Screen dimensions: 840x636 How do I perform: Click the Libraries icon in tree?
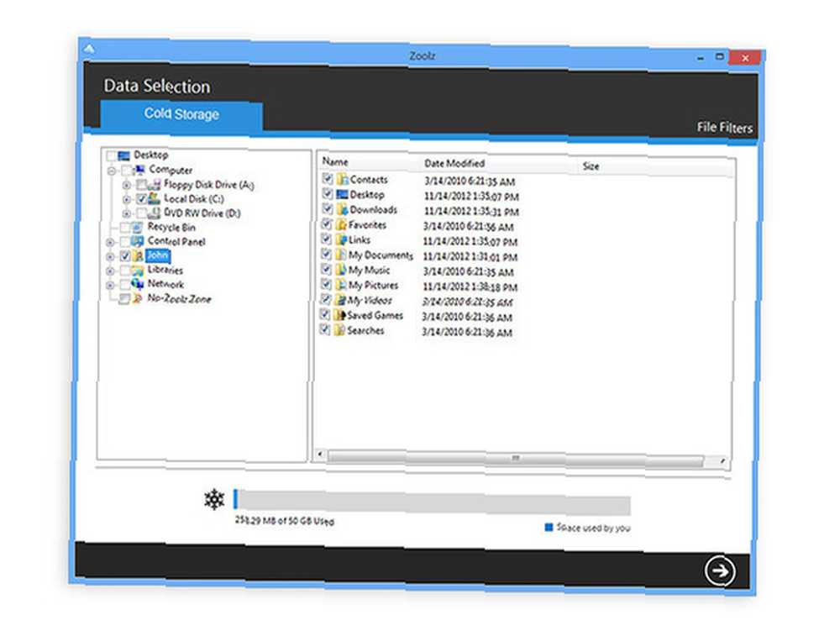tap(138, 270)
